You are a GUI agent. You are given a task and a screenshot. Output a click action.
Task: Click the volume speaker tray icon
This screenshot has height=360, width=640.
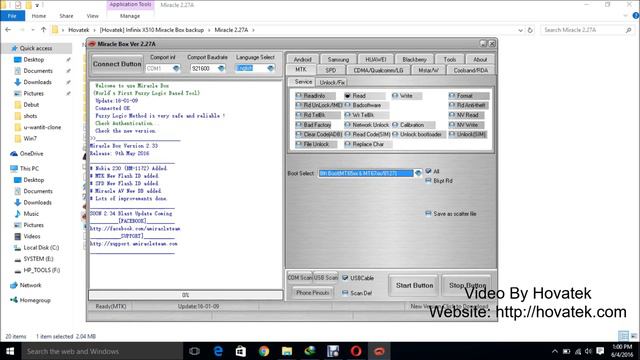coord(588,351)
